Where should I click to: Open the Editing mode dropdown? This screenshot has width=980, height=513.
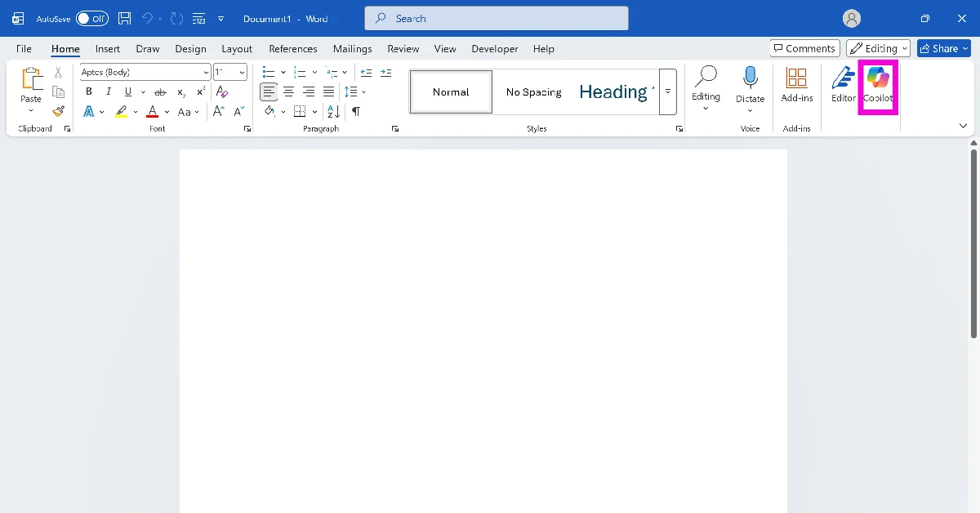click(x=878, y=47)
